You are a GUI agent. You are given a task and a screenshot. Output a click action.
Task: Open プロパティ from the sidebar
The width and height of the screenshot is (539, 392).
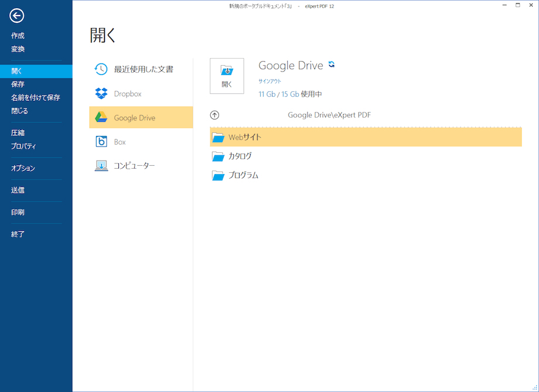click(23, 146)
